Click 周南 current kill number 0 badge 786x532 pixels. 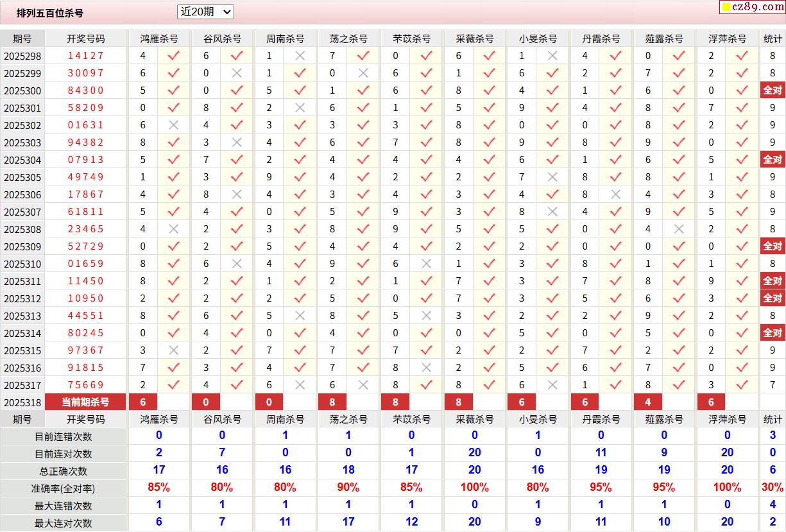[269, 402]
